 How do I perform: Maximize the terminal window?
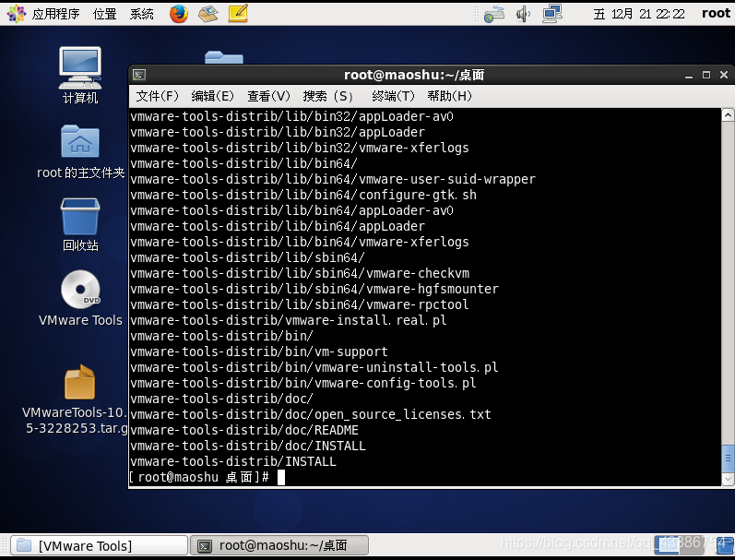click(705, 75)
